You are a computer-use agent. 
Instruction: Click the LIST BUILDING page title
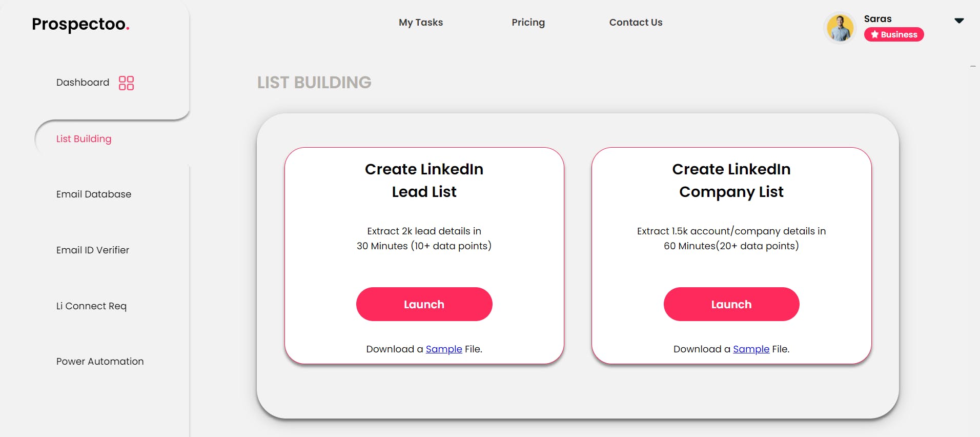314,83
